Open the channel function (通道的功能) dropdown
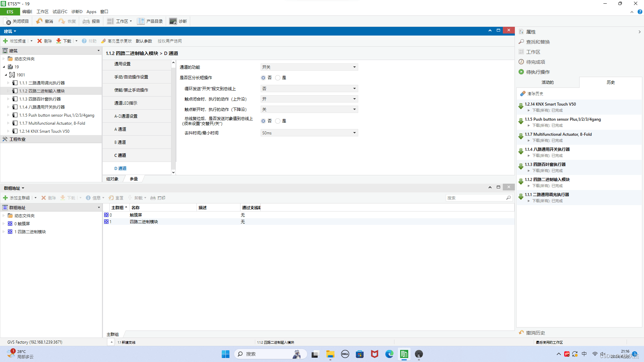The width and height of the screenshot is (644, 362). click(x=309, y=67)
